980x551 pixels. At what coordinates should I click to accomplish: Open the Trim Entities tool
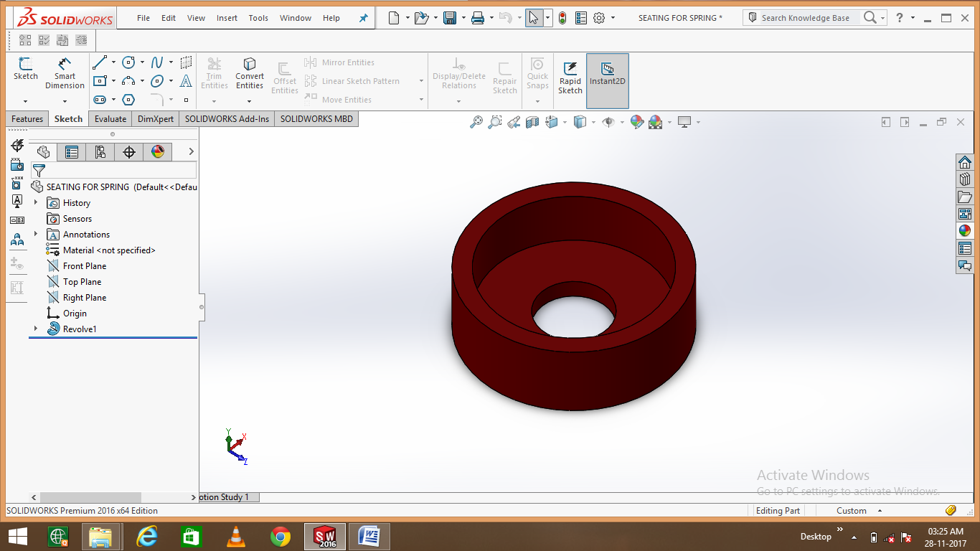[214, 74]
